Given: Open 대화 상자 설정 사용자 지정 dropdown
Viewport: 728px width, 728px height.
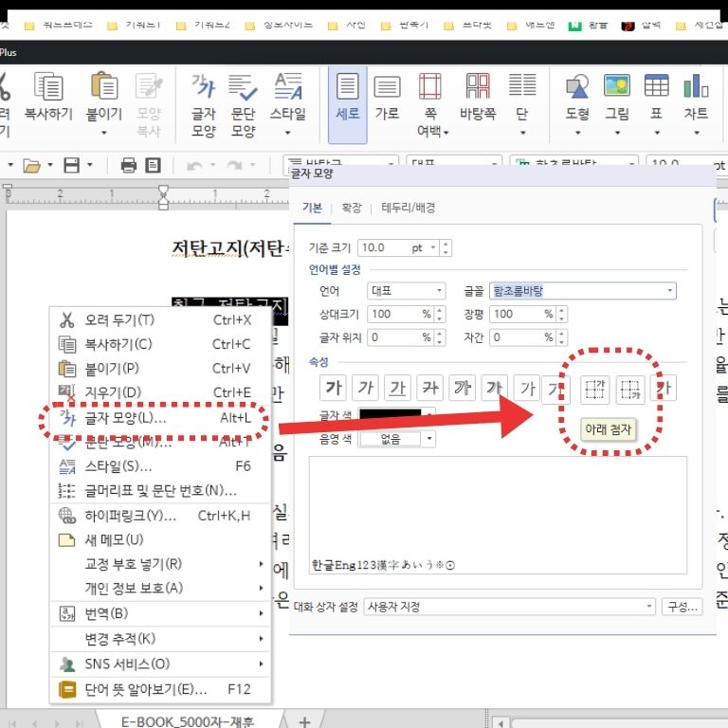Looking at the screenshot, I should (649, 607).
